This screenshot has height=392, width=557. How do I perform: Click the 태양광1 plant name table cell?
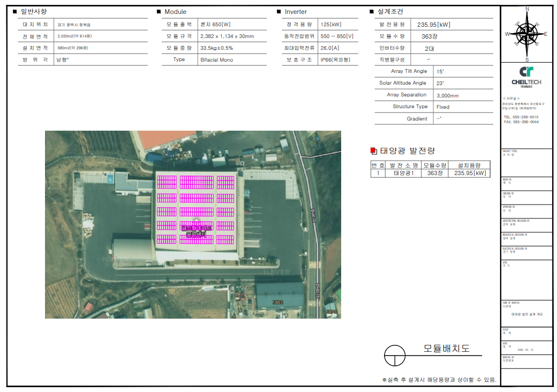[x=404, y=174]
